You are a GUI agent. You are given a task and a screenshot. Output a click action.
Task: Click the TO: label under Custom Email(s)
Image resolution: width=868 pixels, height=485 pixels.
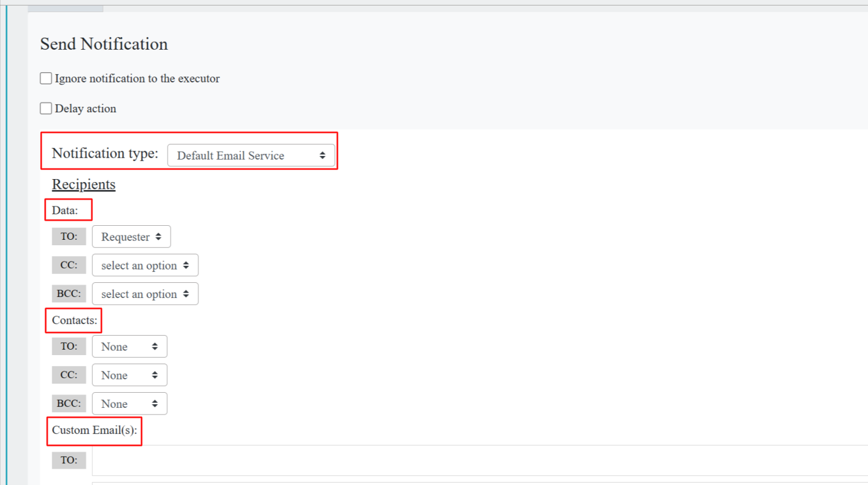point(69,460)
